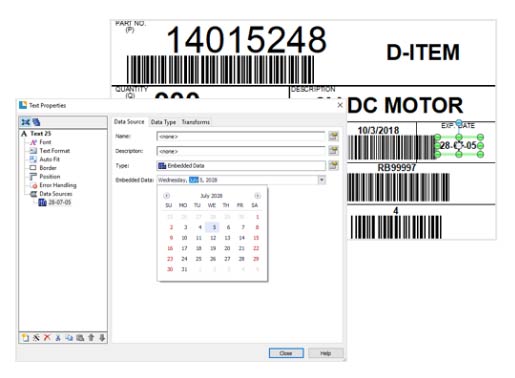This screenshot has width=515, height=378.
Task: Click the new data source icon in bottom toolbar
Action: click(25, 337)
